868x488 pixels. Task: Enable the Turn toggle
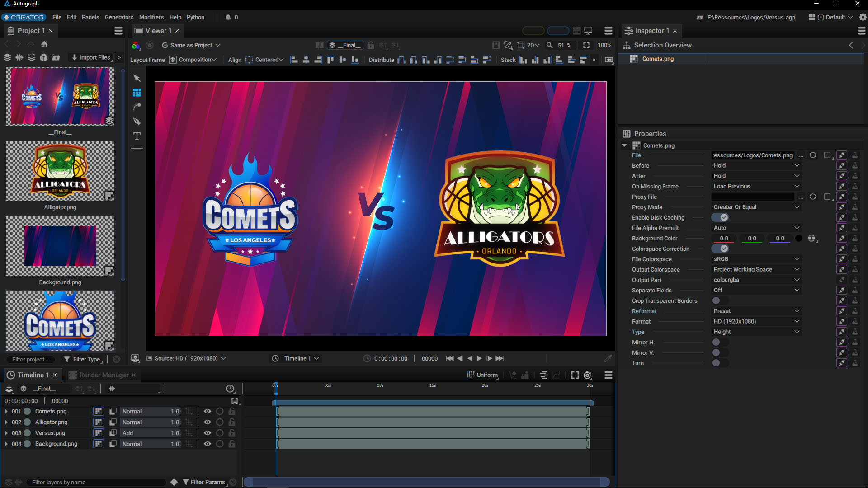[x=720, y=363]
